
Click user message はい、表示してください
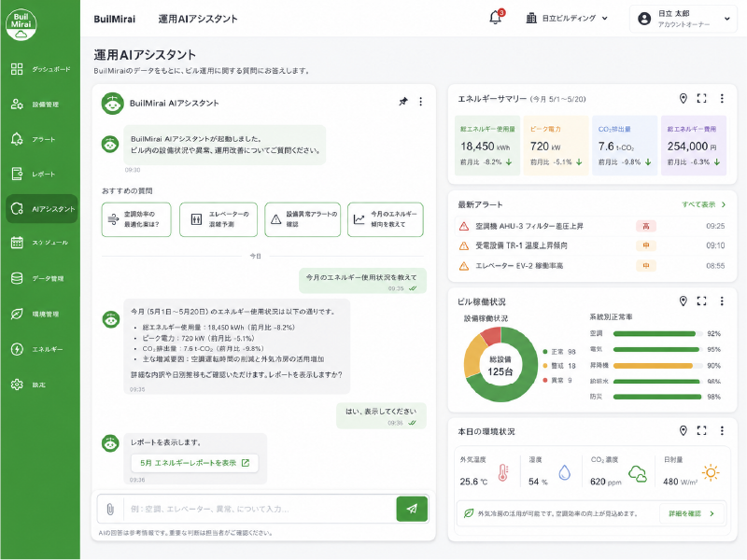(381, 415)
